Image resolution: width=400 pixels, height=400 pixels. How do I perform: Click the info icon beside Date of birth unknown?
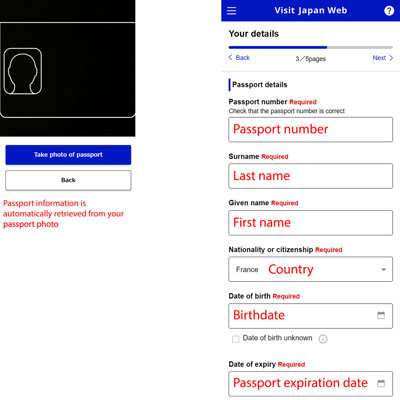click(323, 339)
